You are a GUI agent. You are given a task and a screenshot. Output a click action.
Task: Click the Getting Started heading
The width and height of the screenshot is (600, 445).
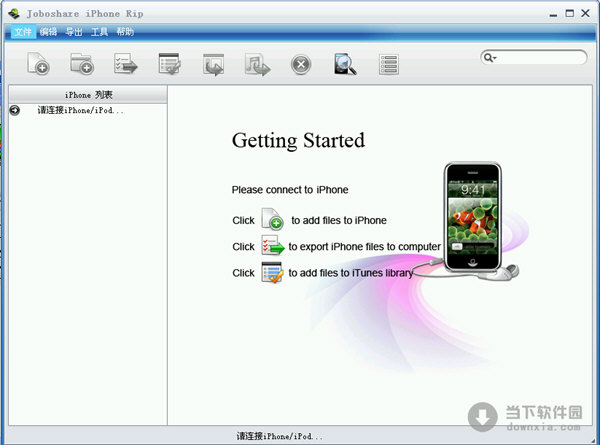tap(298, 140)
